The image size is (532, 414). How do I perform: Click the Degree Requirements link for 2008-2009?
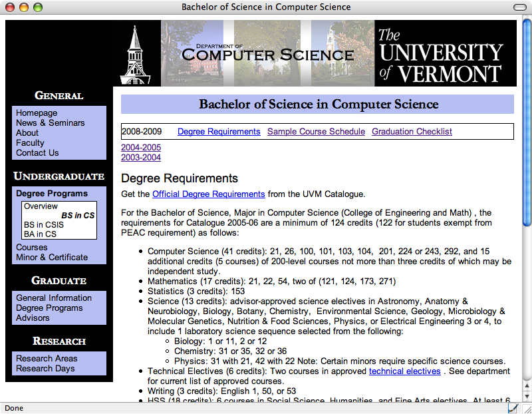(x=219, y=131)
